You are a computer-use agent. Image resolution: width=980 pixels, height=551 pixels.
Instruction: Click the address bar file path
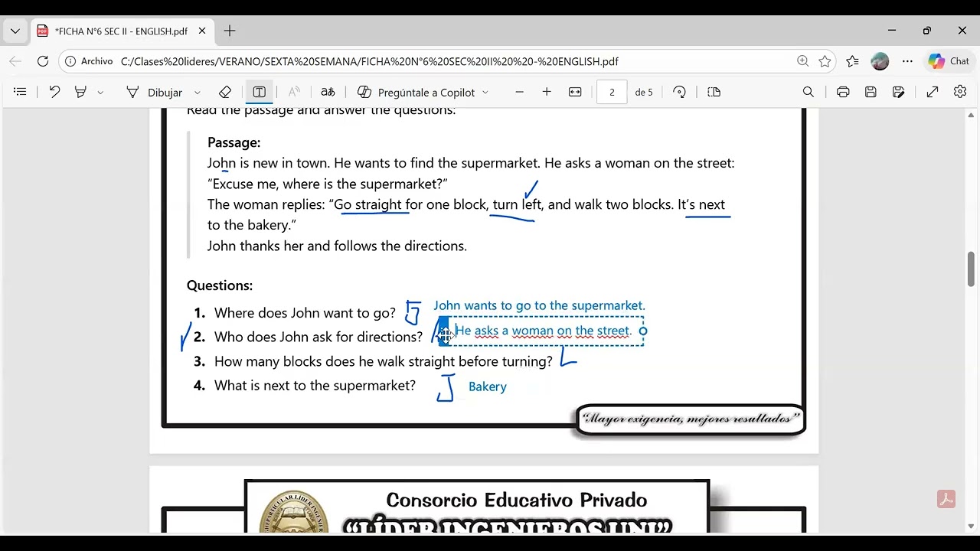(370, 61)
